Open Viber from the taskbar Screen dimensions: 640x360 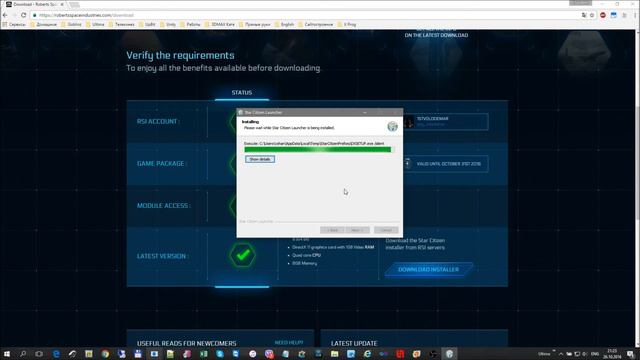(269, 354)
